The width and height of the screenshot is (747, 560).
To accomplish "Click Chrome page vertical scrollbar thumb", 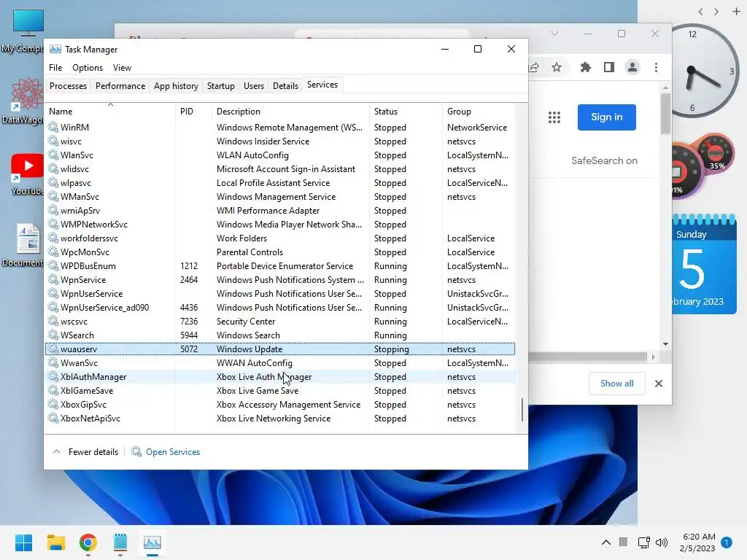I will pos(665,113).
